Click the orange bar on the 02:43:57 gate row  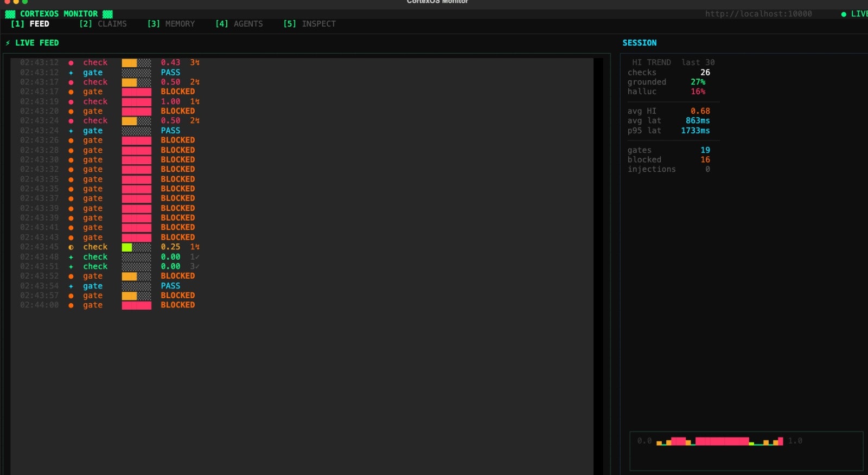tap(136, 296)
